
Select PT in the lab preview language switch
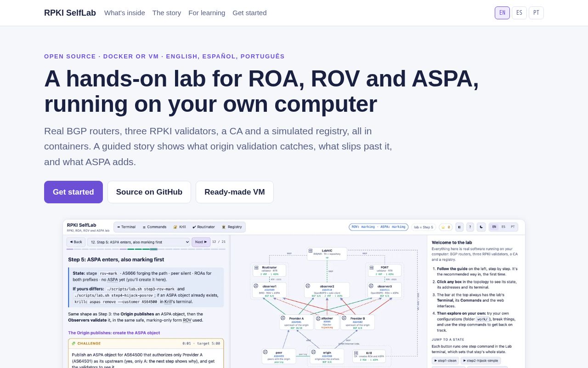(x=513, y=227)
